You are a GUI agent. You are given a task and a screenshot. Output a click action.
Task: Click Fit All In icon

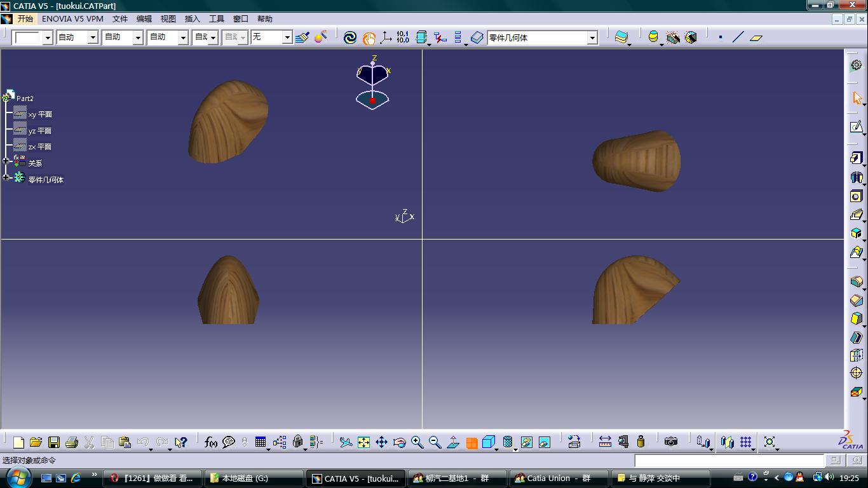point(363,442)
